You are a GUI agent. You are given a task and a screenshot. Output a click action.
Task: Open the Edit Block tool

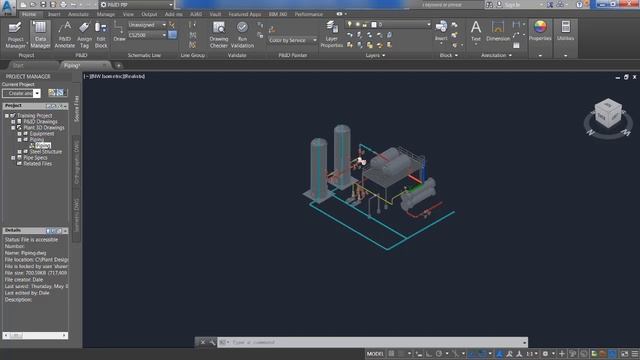(101, 35)
